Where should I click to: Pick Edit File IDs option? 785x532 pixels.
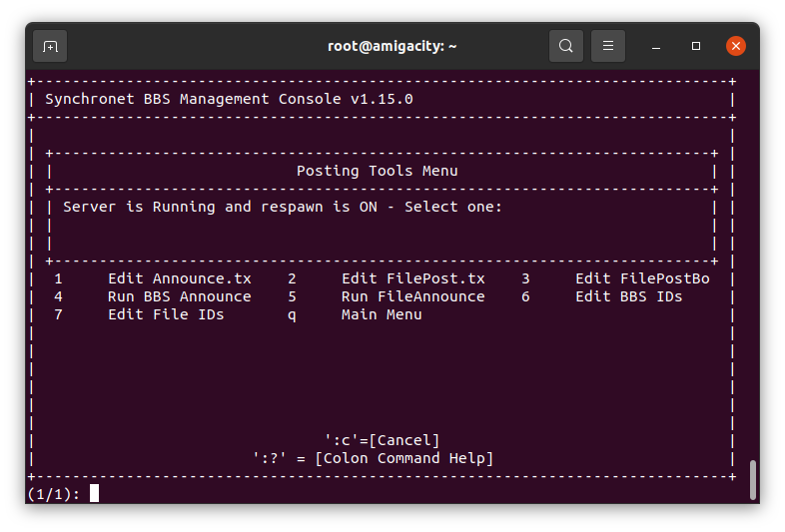point(166,314)
